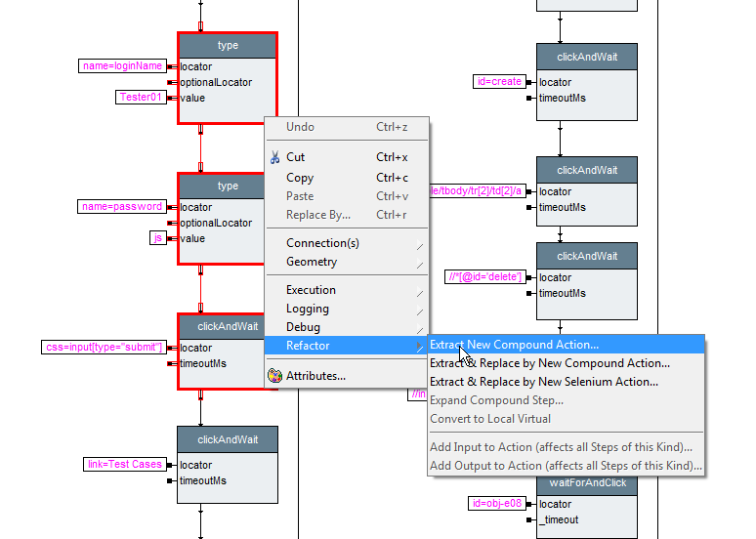Select the clickAndWait step with id=create
The image size is (756, 539).
pos(587,58)
